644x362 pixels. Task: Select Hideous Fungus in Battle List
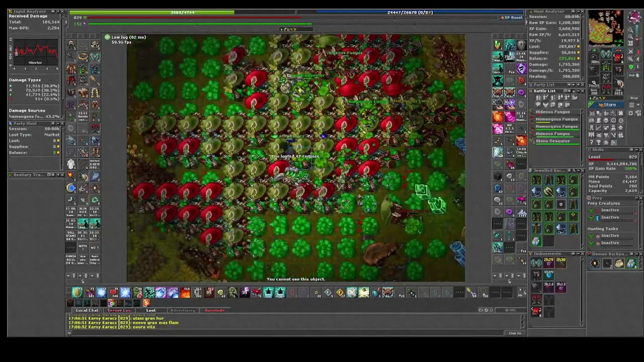tap(554, 113)
